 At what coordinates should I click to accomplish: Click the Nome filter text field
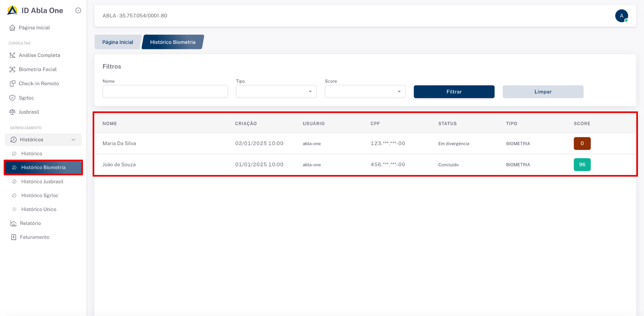coord(165,92)
